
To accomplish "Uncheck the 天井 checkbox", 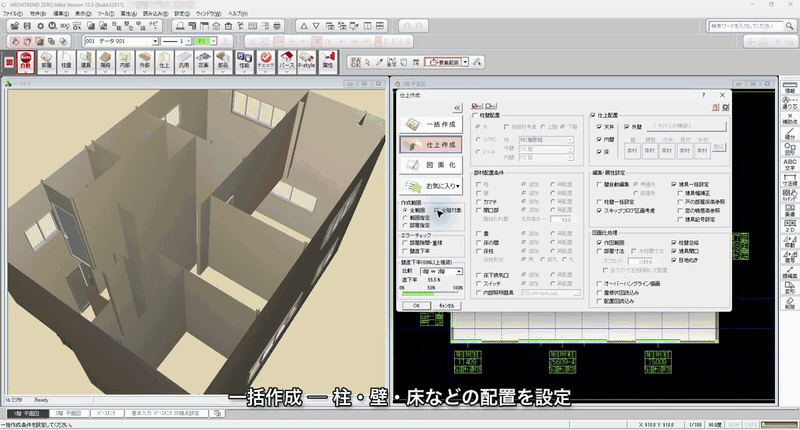I will pos(599,127).
